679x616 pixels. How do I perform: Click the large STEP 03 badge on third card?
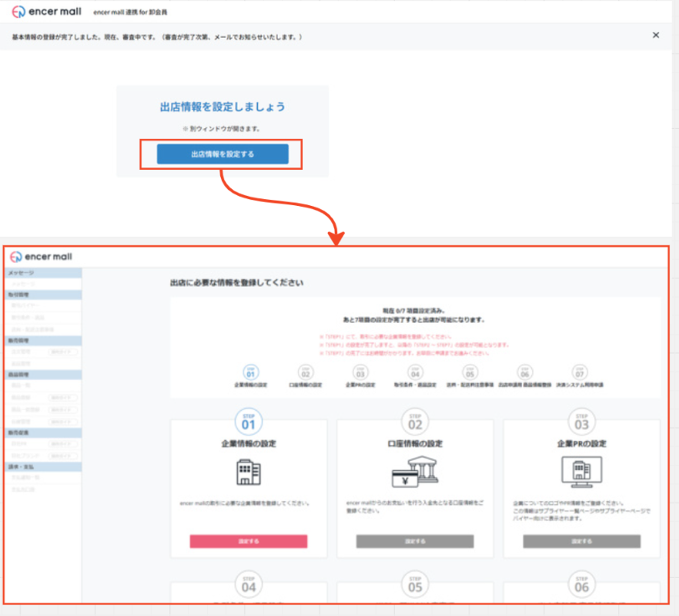(582, 421)
